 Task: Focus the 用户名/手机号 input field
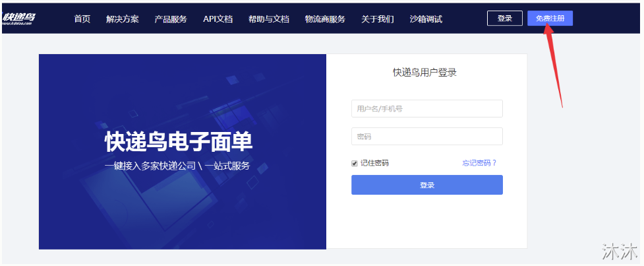[426, 108]
